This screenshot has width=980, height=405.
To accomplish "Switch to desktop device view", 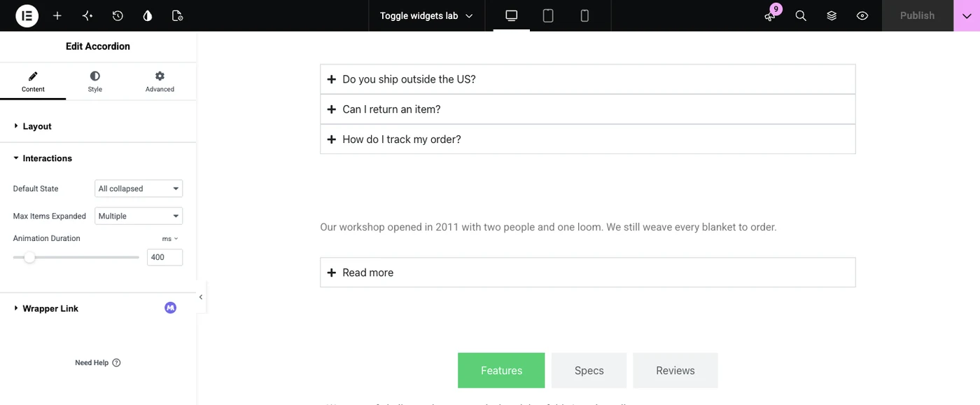I will pyautogui.click(x=512, y=15).
